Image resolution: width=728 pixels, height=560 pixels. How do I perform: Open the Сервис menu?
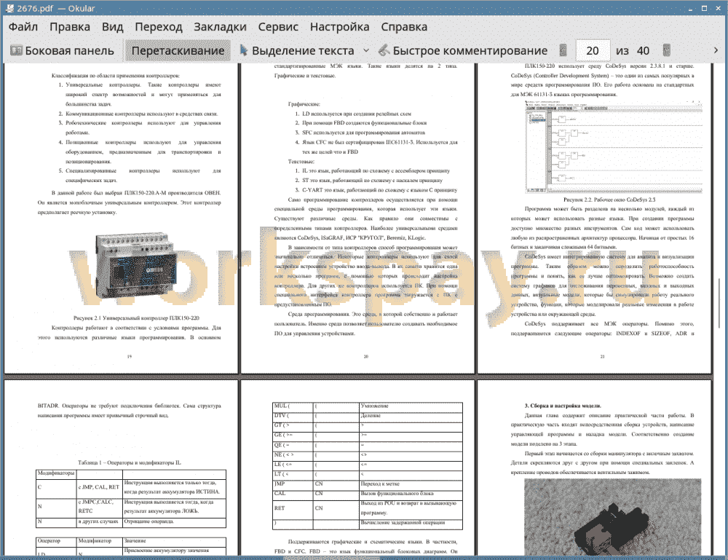point(278,27)
